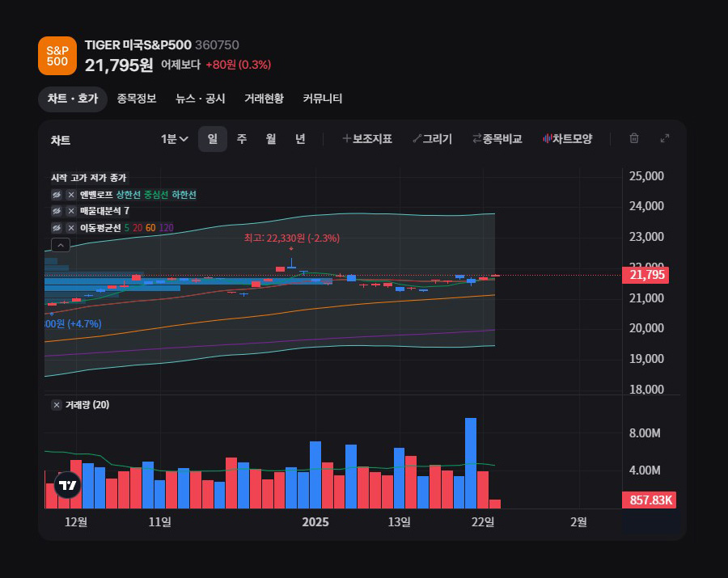Click the 상한선 envelope legend label
728x578 pixels.
point(128,195)
